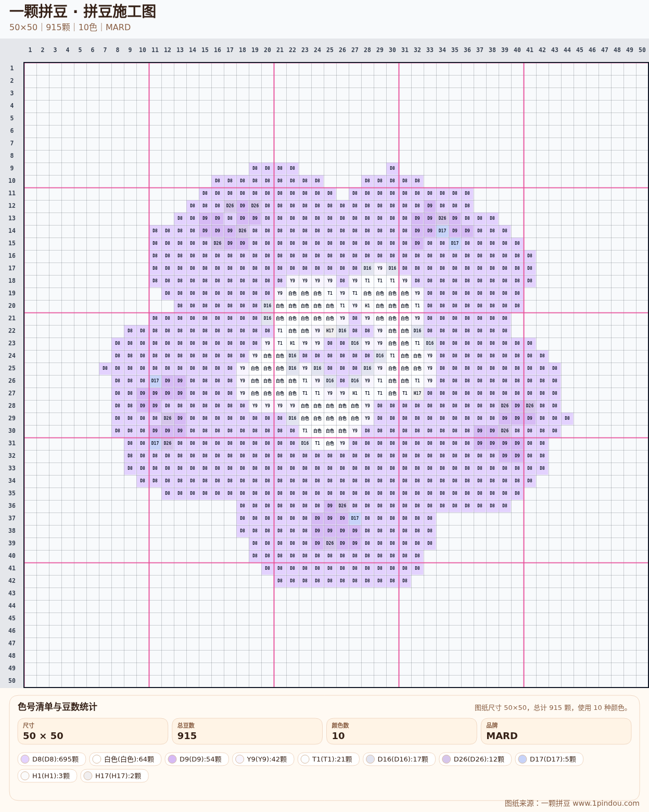Image resolution: width=649 pixels, height=812 pixels.
Task: Click the D17 cell in row 15
Action: coord(455,243)
